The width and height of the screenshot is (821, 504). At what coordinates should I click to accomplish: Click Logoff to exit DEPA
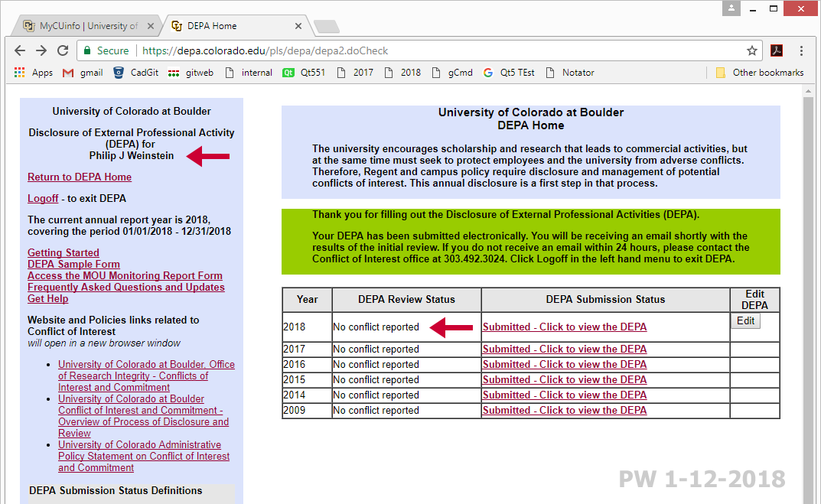[43, 198]
